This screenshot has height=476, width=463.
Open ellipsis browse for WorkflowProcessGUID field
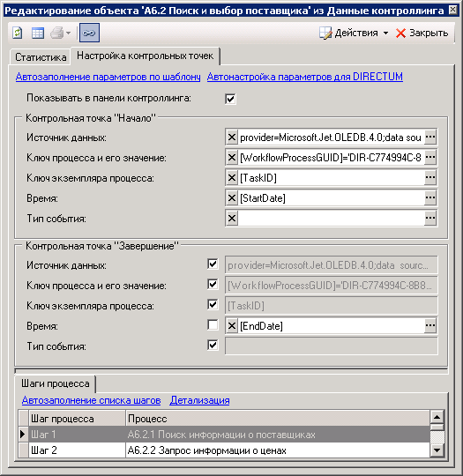coord(430,157)
